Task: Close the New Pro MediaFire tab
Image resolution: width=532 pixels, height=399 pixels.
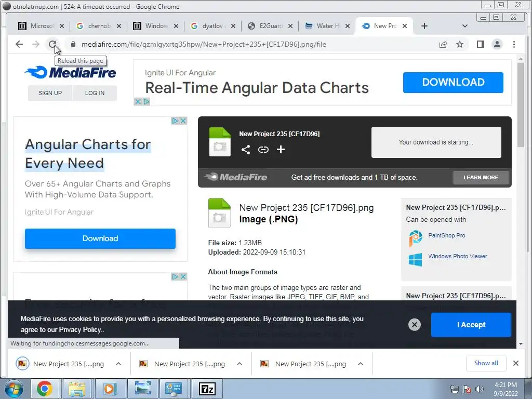Action: pyautogui.click(x=404, y=26)
